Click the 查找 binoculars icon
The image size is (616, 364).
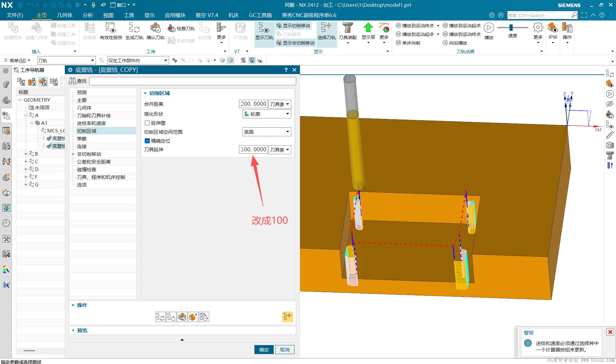pyautogui.click(x=73, y=81)
